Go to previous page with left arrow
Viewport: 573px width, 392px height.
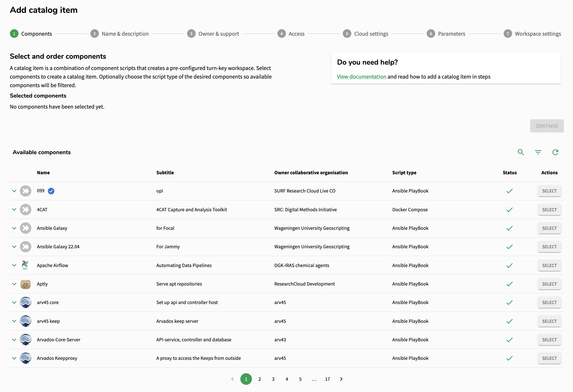click(x=232, y=379)
